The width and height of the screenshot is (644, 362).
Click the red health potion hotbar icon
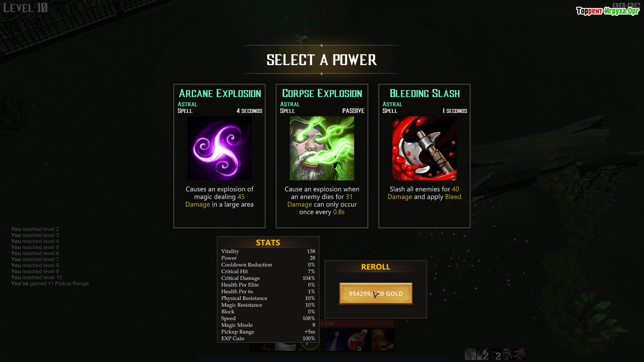(x=359, y=340)
